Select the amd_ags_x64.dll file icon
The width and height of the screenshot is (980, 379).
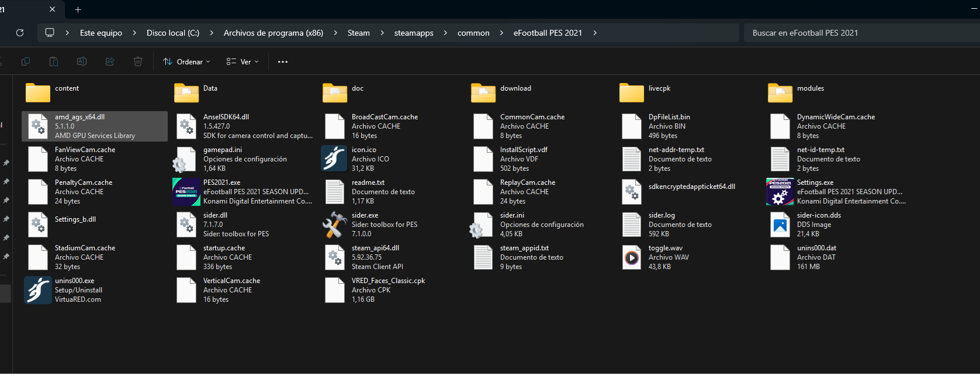(x=38, y=126)
